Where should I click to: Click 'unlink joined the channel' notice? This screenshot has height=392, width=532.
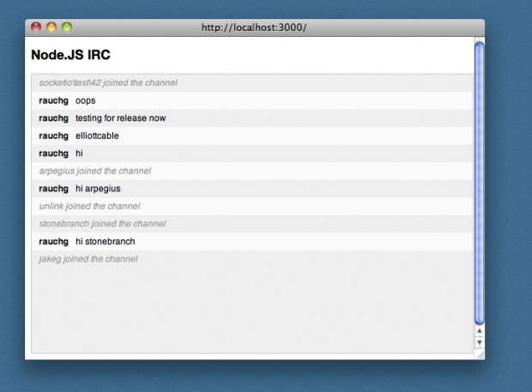(x=89, y=206)
